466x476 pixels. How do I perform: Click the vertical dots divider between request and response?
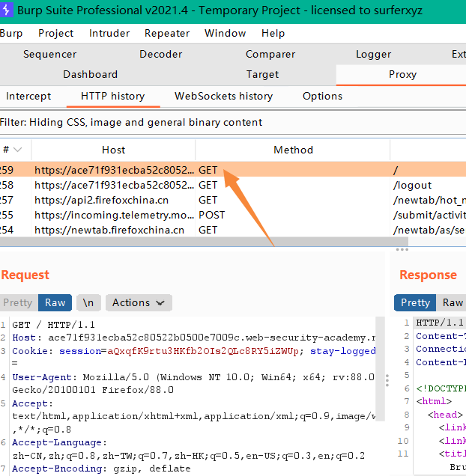click(x=387, y=380)
